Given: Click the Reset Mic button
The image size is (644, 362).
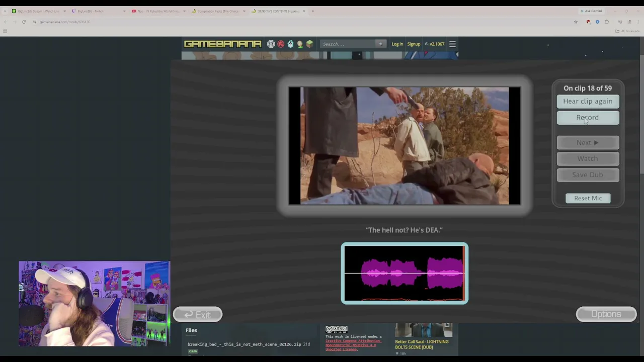Looking at the screenshot, I should click(x=588, y=198).
